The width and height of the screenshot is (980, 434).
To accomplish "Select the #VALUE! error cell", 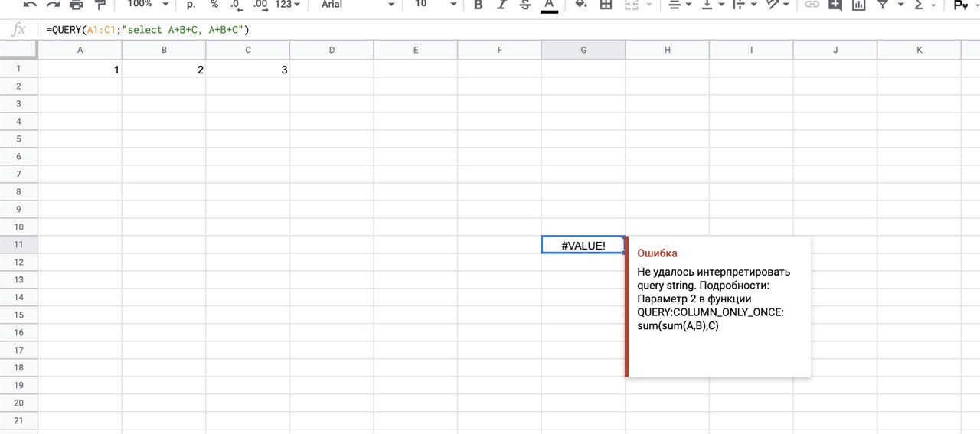I will coord(583,245).
